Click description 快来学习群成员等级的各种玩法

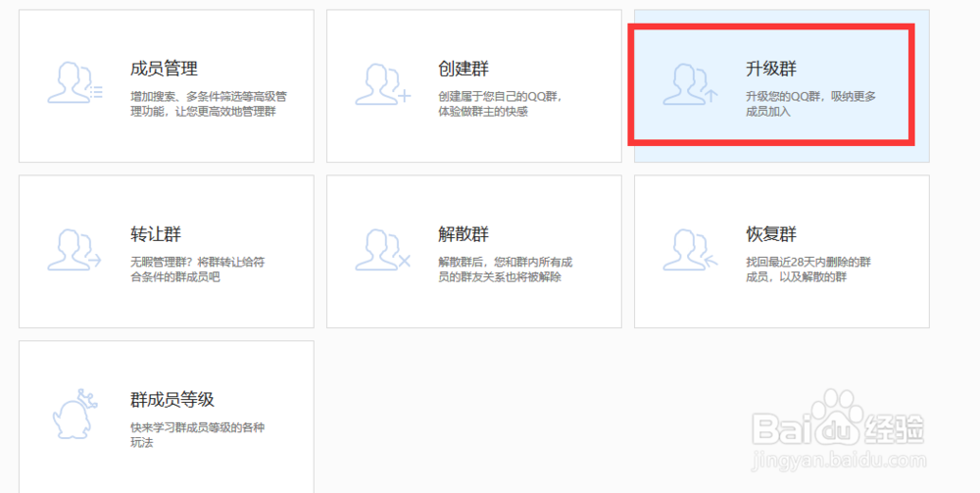click(x=198, y=435)
